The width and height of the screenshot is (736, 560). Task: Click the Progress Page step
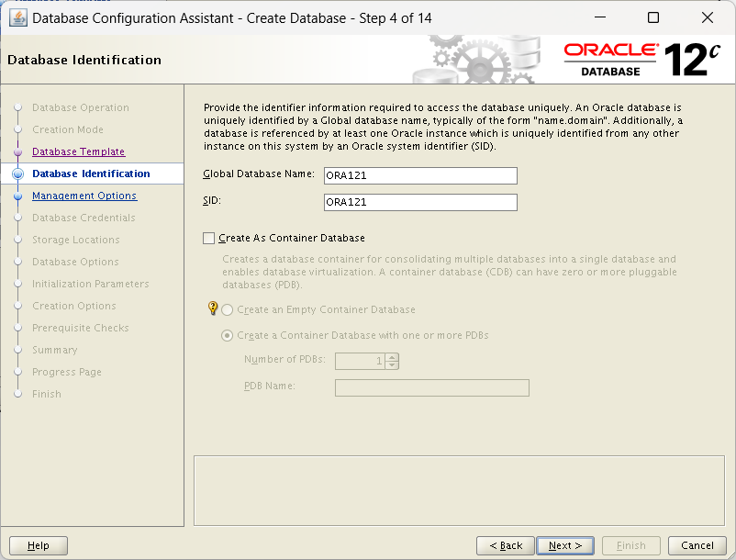click(67, 372)
